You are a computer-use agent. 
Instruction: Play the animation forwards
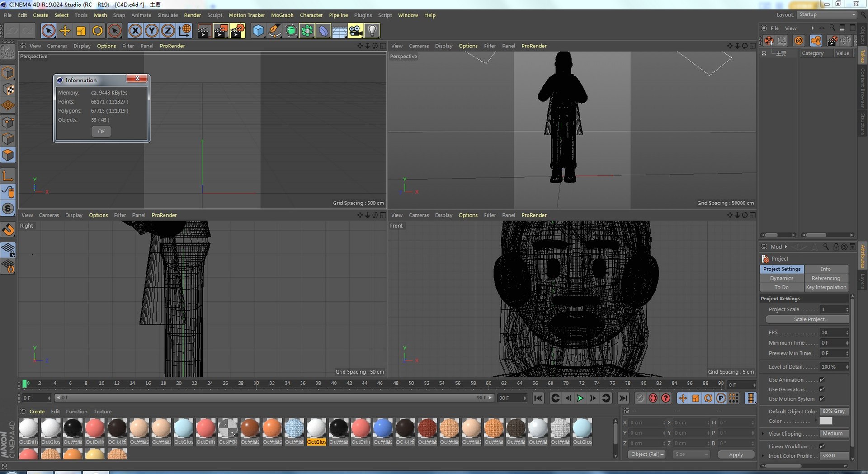coord(580,398)
